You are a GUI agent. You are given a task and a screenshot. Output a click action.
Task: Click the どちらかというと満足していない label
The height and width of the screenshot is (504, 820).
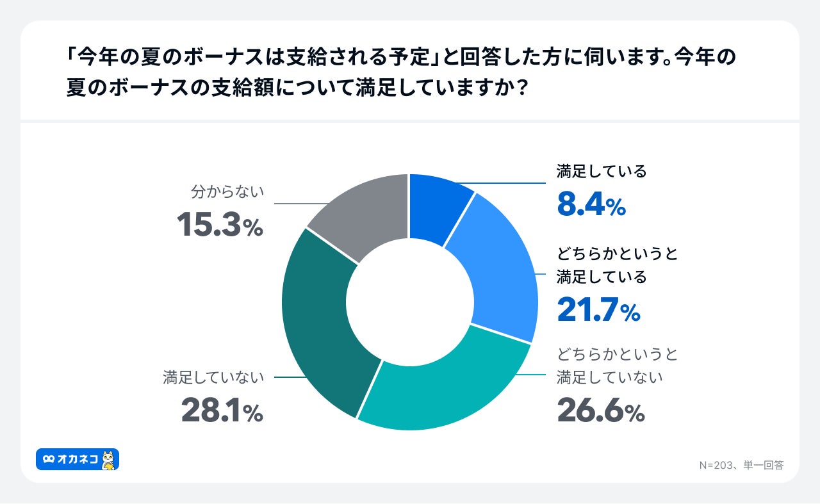pos(618,365)
